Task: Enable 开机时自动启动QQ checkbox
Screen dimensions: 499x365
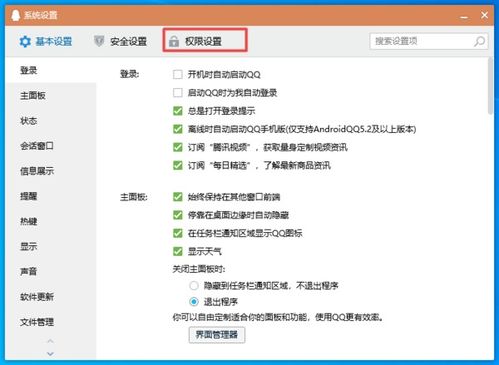Action: (x=178, y=74)
